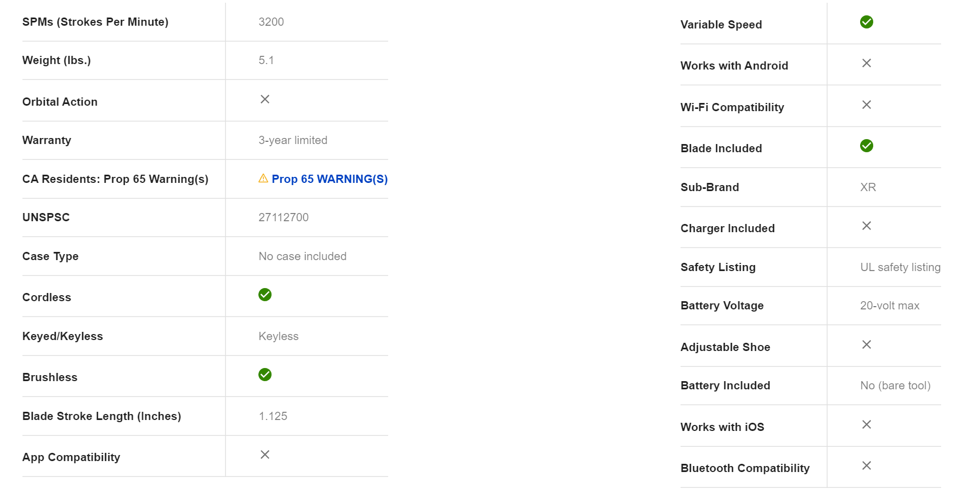Image resolution: width=980 pixels, height=489 pixels.
Task: Click the SPMs value 3200
Action: tap(271, 22)
